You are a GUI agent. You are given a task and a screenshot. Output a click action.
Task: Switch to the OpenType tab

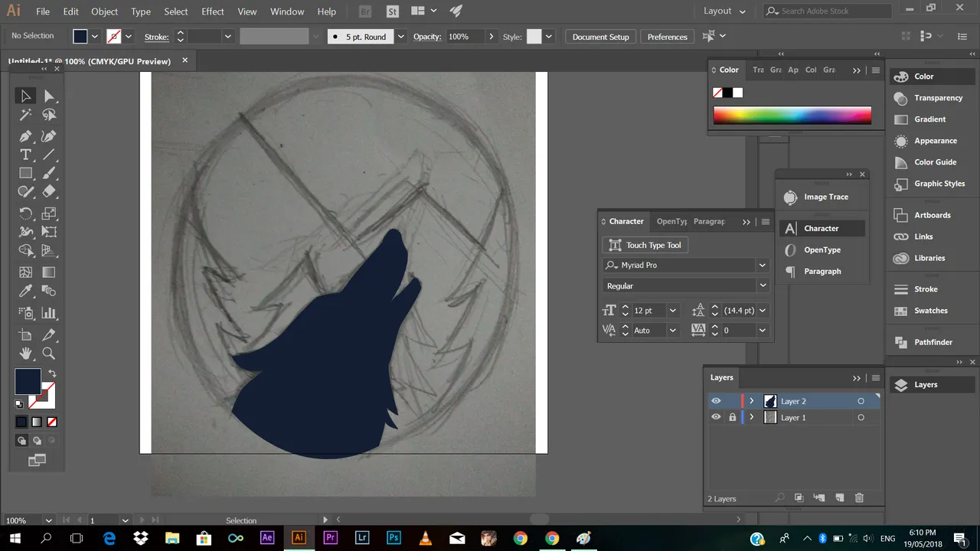pyautogui.click(x=671, y=221)
